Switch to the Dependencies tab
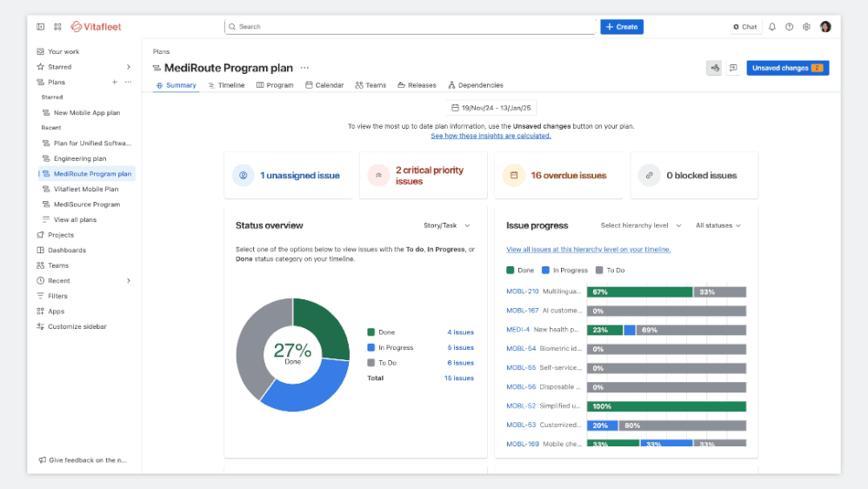This screenshot has width=868, height=489. coord(476,85)
